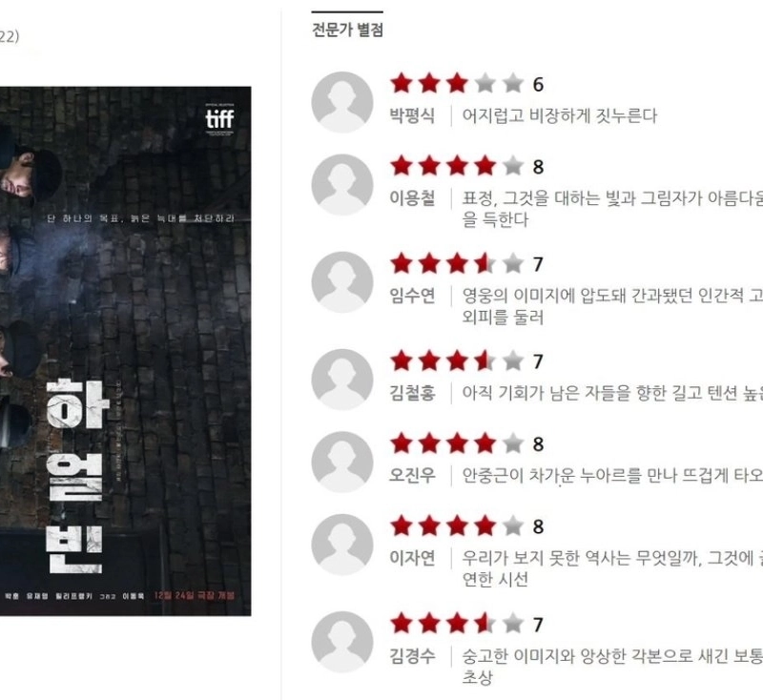Click 김철홍's profile avatar icon
This screenshot has height=700, width=763.
point(342,380)
